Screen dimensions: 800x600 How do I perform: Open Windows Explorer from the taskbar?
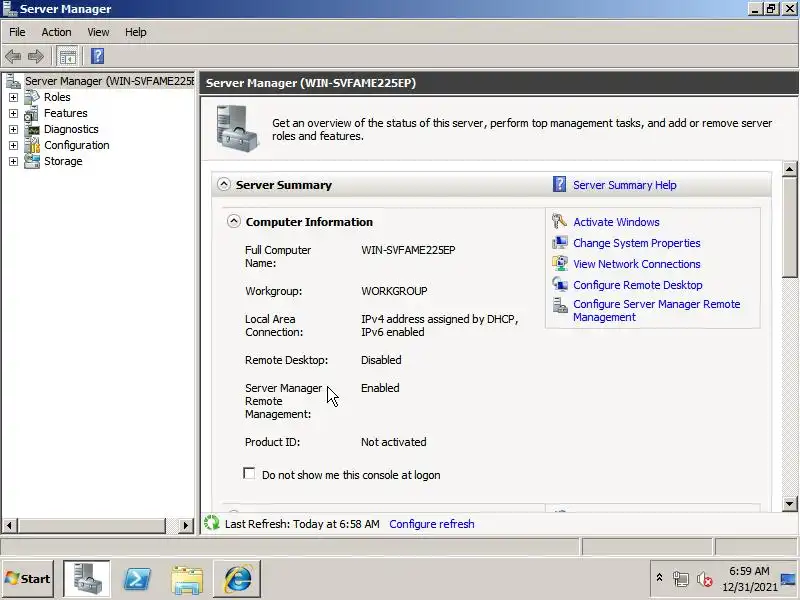187,579
